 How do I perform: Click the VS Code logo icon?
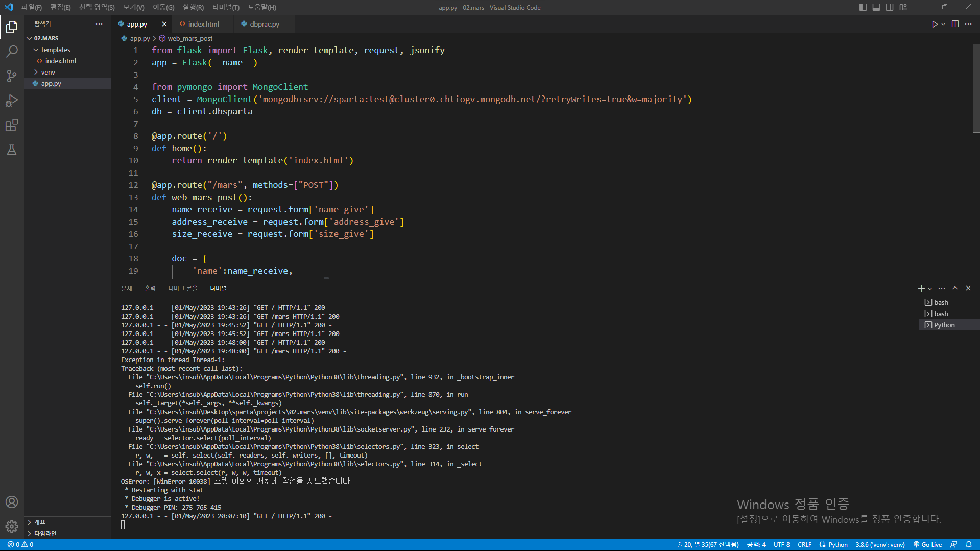(9, 7)
